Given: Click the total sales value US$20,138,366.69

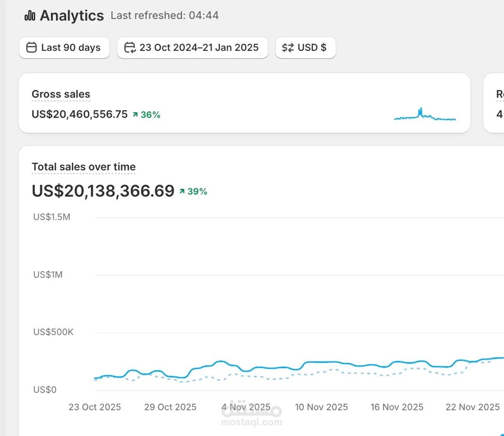Looking at the screenshot, I should pyautogui.click(x=103, y=191).
